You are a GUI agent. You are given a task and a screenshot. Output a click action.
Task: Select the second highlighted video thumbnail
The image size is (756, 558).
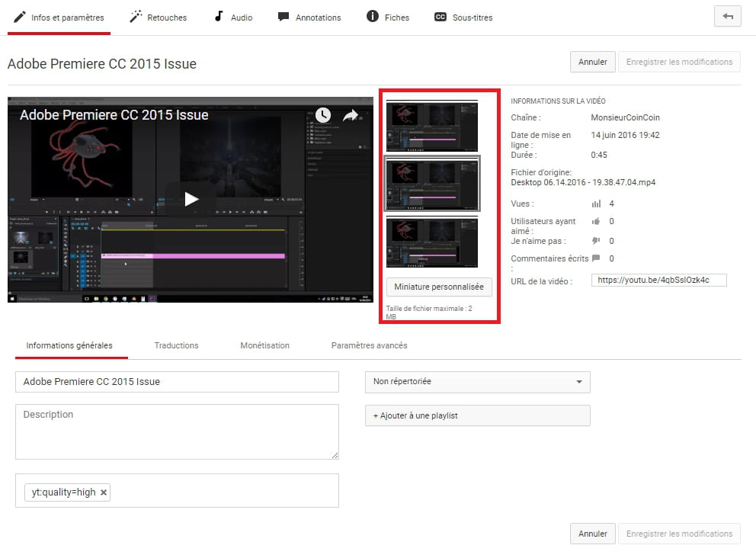432,183
